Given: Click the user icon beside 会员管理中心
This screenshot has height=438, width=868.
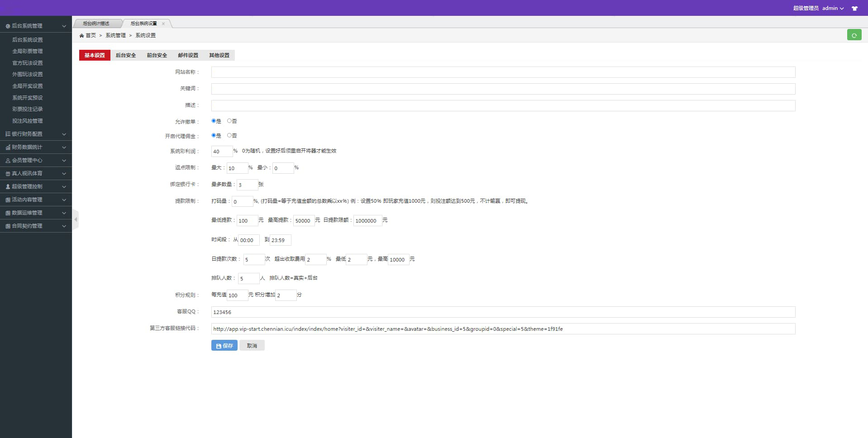Looking at the screenshot, I should click(8, 161).
